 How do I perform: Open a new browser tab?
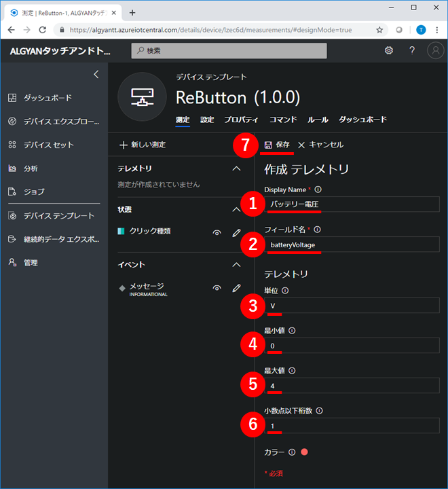132,13
